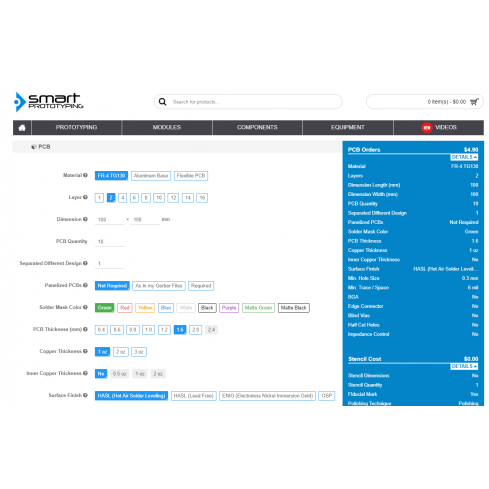Screen dimensions: 489x489
Task: Select Not Required panelized option
Action: (x=112, y=286)
